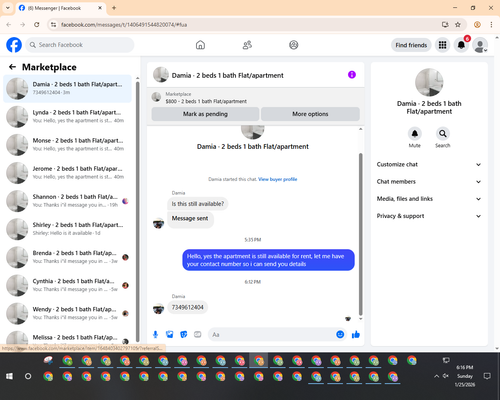Viewport: 500px width, 400px height.
Task: Open the emoji picker
Action: (340, 334)
